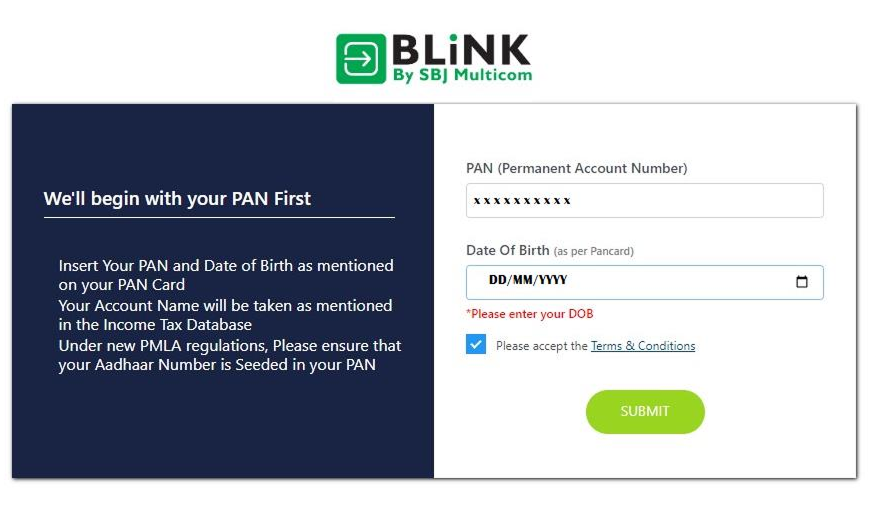Click the 'Date Of Birth' field label
The image size is (876, 507).
click(507, 250)
